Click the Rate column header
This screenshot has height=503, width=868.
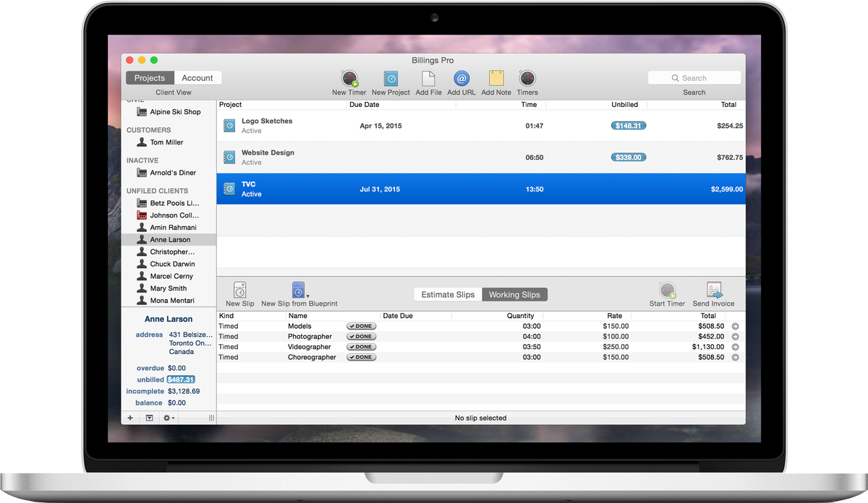pyautogui.click(x=615, y=316)
